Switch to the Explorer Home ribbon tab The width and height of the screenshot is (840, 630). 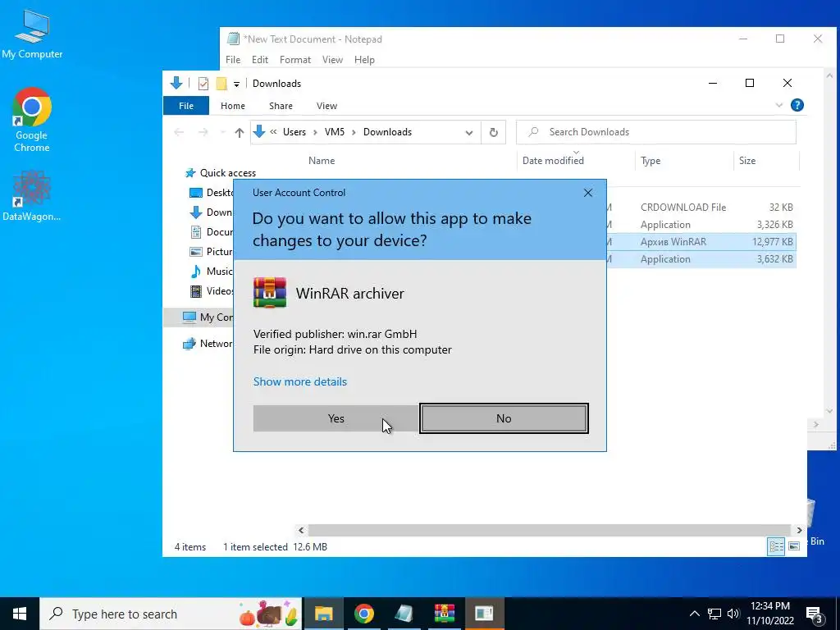point(232,106)
